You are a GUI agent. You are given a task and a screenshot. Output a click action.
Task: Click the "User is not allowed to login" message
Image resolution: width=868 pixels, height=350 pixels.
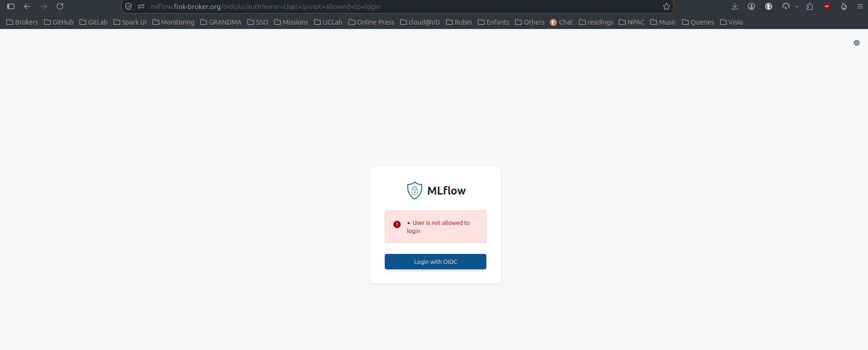click(438, 227)
